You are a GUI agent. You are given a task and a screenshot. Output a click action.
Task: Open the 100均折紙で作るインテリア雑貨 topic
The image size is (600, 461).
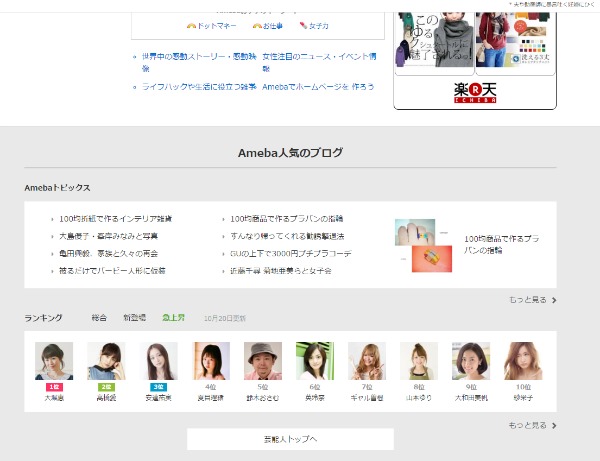click(115, 218)
